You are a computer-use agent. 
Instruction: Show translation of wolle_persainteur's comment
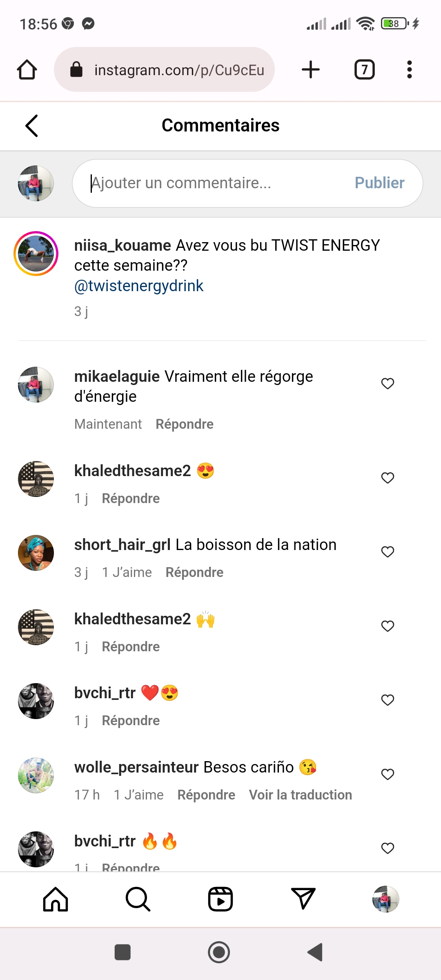point(301,795)
